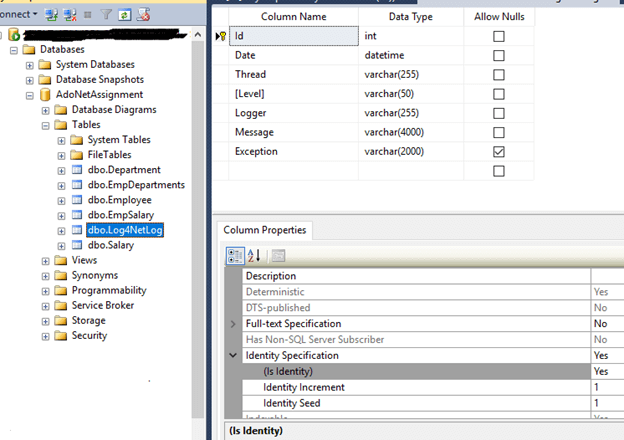Expand Database Diagrams node
The height and width of the screenshot is (440, 624).
(46, 111)
